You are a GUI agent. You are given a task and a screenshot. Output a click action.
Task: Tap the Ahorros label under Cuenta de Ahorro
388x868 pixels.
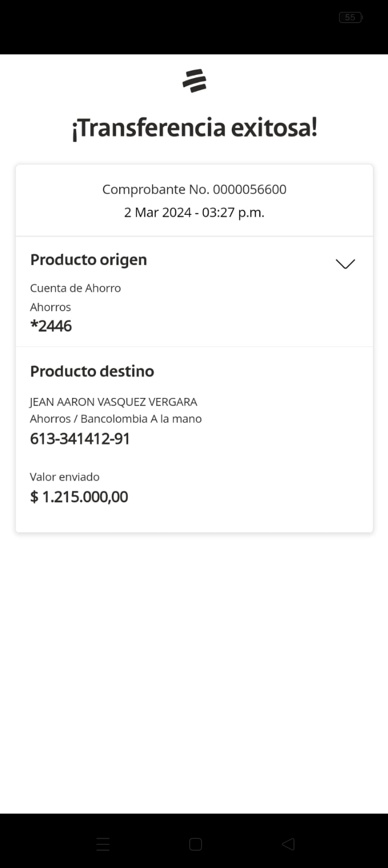(51, 307)
